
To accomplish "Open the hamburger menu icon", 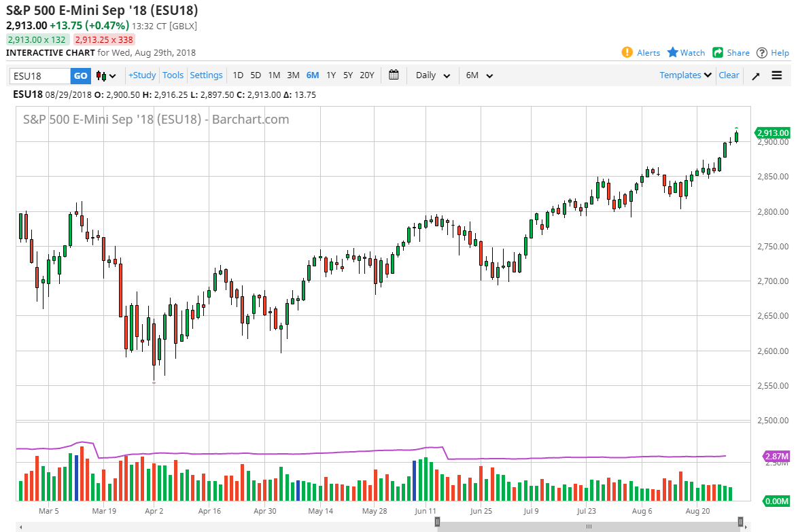I will (x=777, y=75).
